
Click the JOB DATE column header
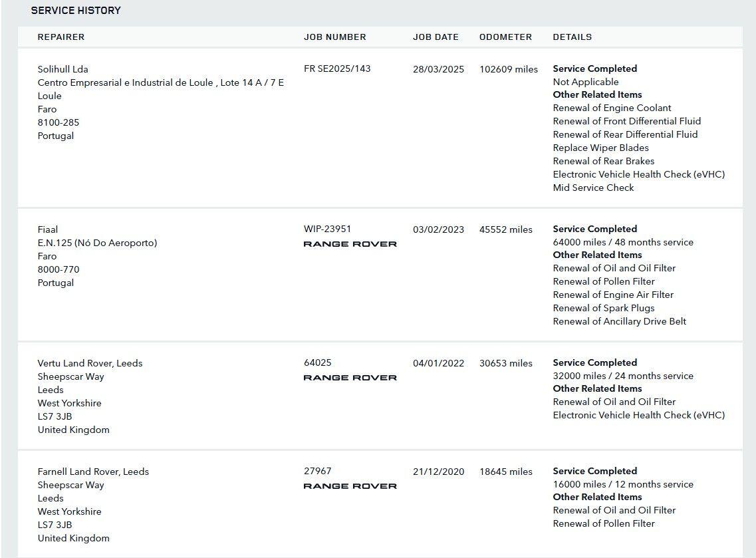click(x=436, y=37)
